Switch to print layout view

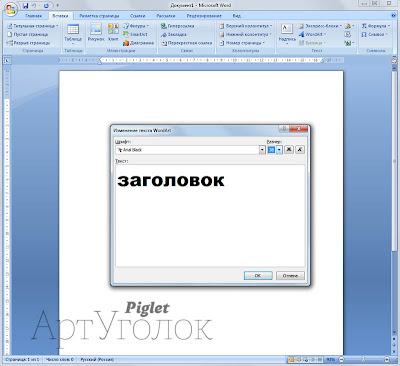pyautogui.click(x=291, y=360)
